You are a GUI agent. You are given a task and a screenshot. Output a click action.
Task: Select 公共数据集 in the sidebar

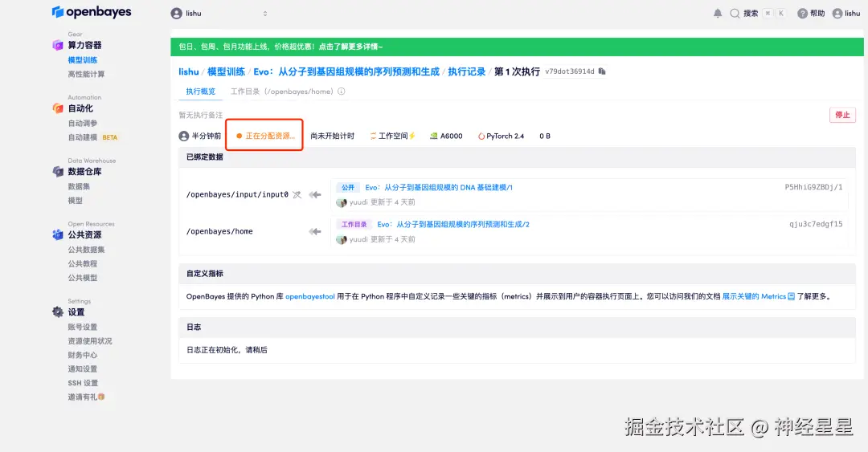(86, 250)
